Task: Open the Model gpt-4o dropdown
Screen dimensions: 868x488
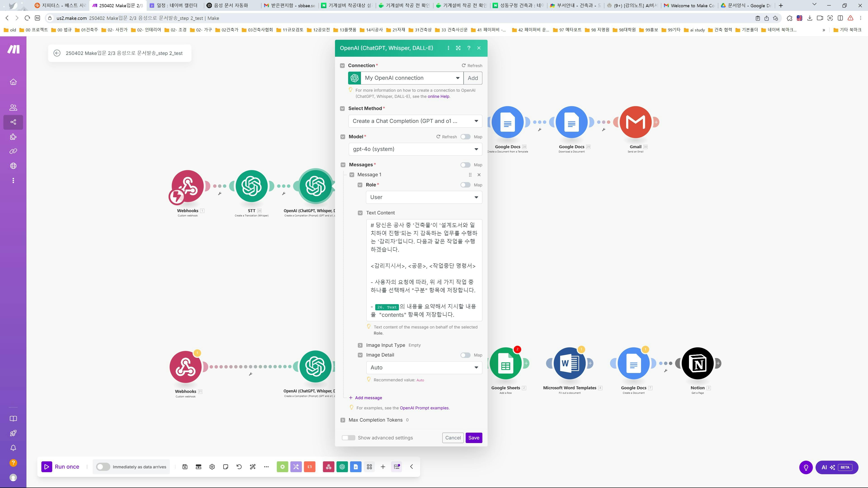Action: pyautogui.click(x=415, y=149)
